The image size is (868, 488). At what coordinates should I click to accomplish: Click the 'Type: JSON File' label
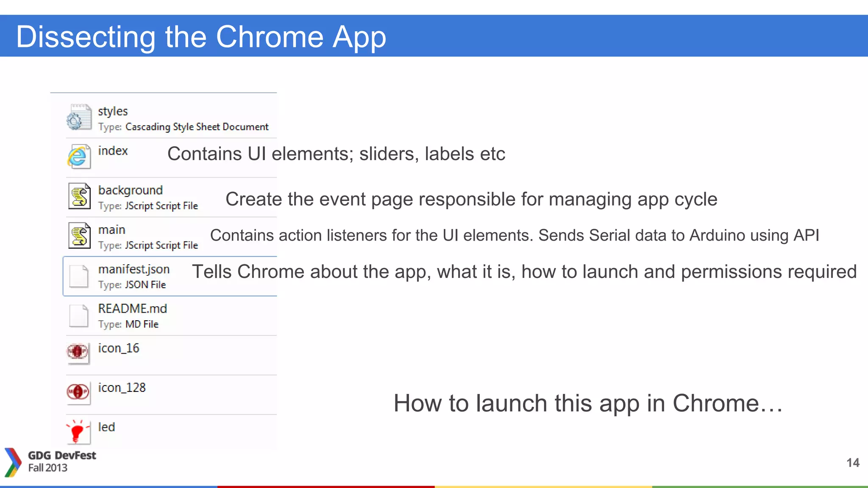click(x=132, y=285)
